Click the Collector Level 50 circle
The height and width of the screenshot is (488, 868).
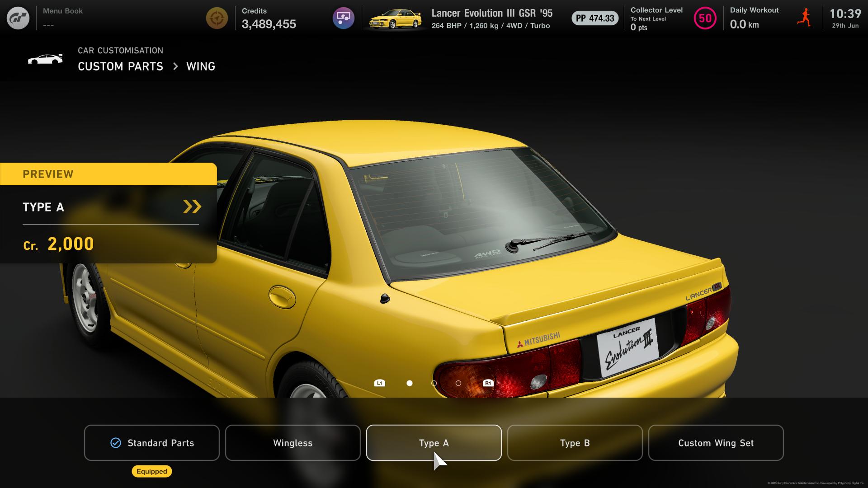click(705, 18)
